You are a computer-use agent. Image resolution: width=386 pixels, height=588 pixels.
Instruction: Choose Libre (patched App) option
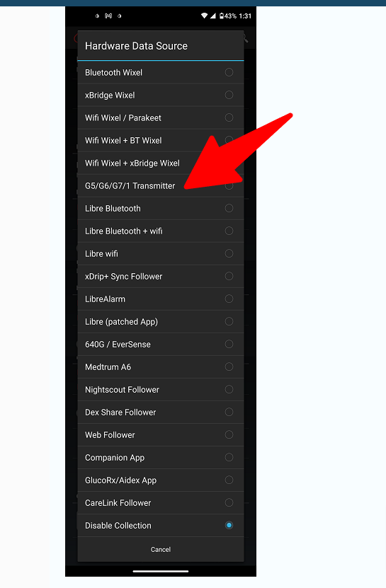[160, 322]
